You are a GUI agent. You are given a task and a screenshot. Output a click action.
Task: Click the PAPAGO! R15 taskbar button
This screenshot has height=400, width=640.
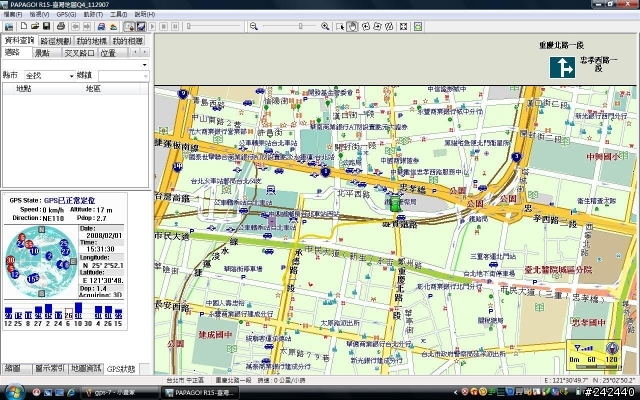200,393
